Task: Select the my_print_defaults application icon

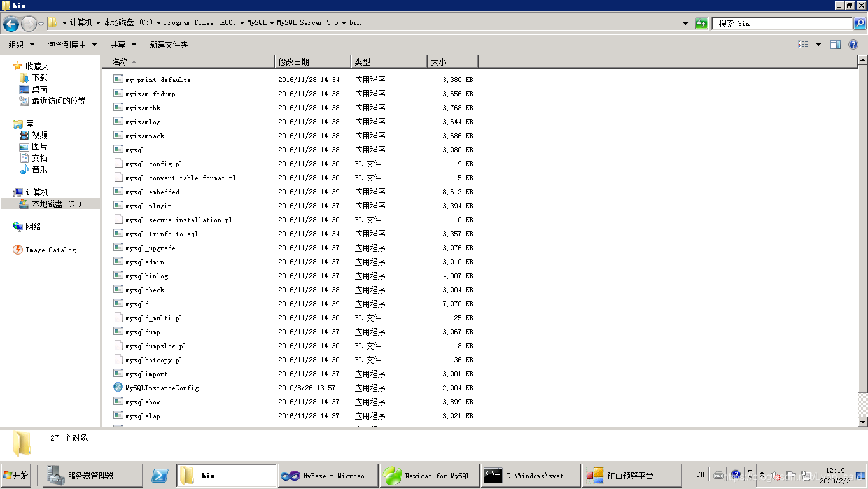Action: (x=118, y=79)
